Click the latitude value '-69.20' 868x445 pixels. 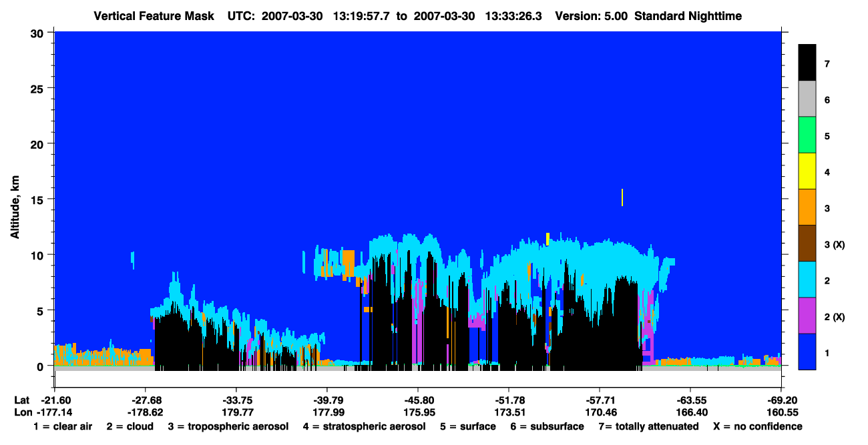click(781, 400)
